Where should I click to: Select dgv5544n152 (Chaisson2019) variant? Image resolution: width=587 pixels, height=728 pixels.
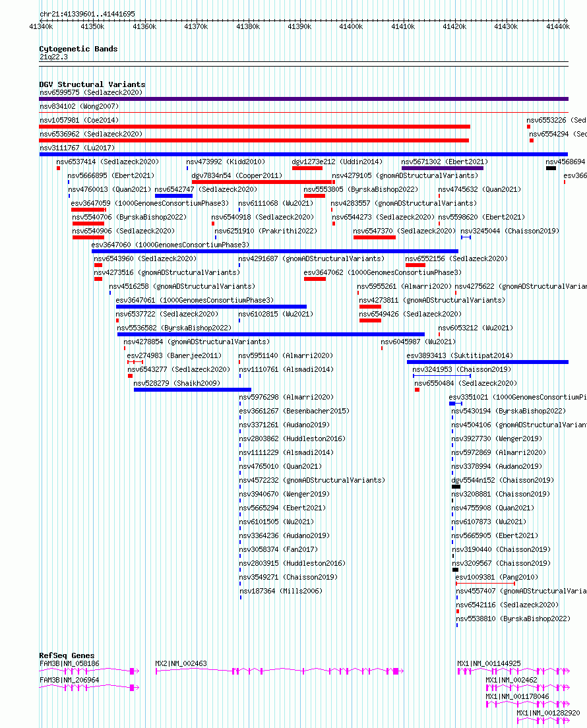[x=503, y=481]
